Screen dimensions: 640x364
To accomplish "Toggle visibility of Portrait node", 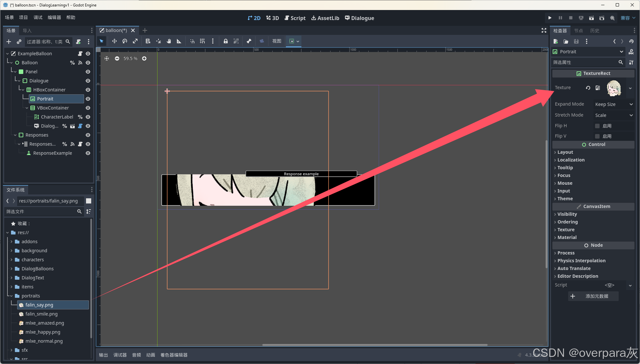I will click(x=88, y=99).
